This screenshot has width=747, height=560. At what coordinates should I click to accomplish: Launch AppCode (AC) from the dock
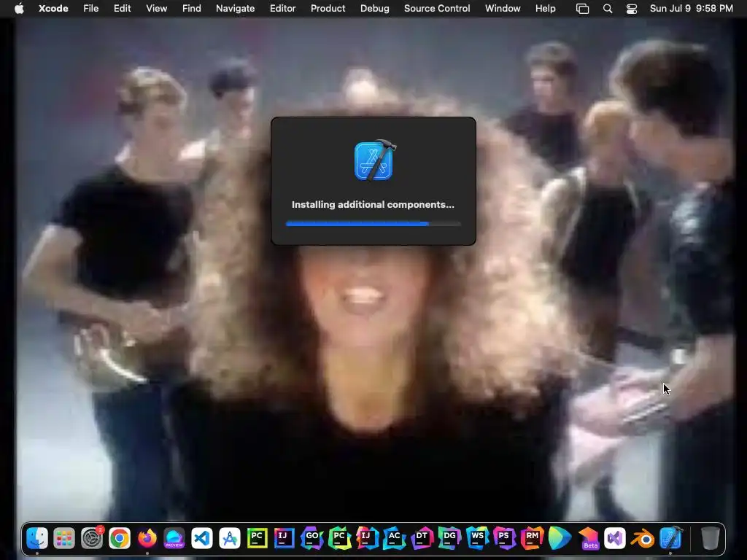click(395, 539)
